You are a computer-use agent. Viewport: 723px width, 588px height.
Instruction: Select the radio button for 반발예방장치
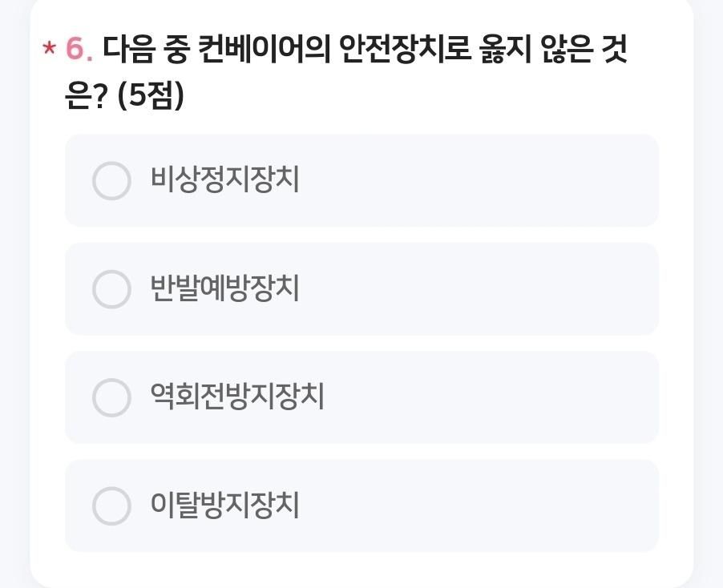click(111, 288)
